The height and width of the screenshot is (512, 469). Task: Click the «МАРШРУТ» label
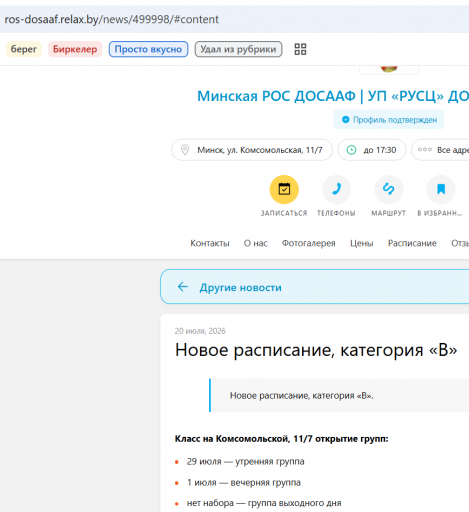coord(389,213)
